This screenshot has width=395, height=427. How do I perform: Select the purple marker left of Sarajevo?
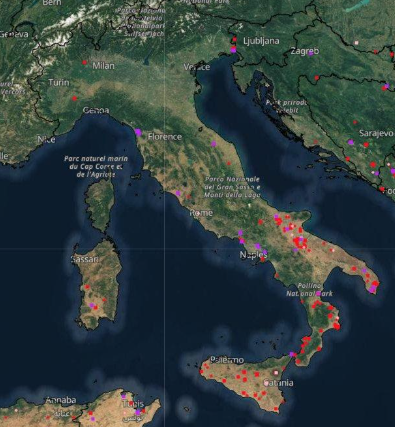(351, 142)
